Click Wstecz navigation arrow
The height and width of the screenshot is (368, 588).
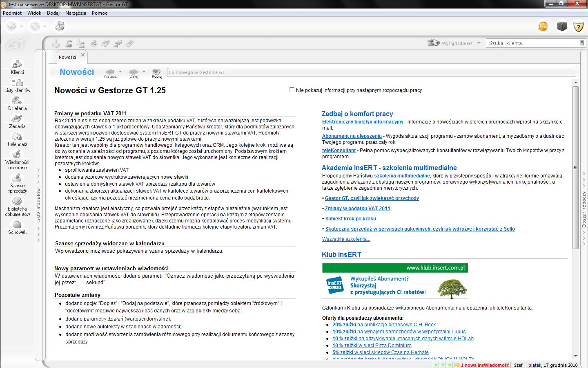point(110,72)
